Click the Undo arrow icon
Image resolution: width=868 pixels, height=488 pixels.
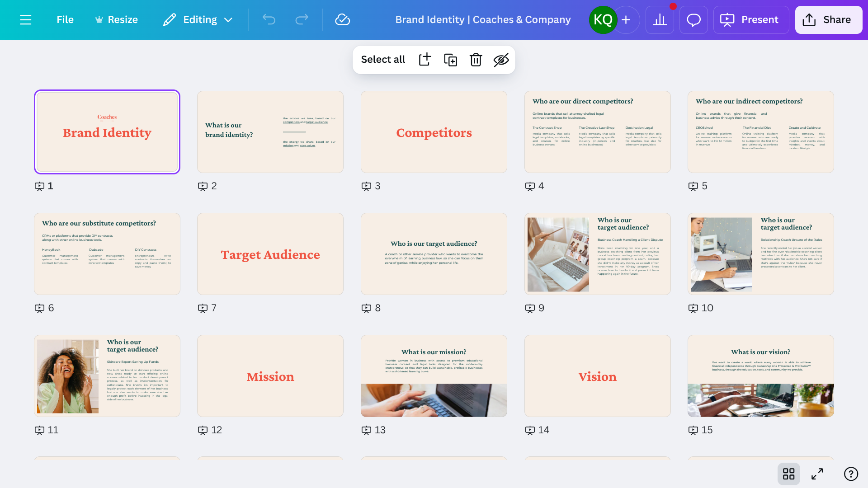pos(269,19)
